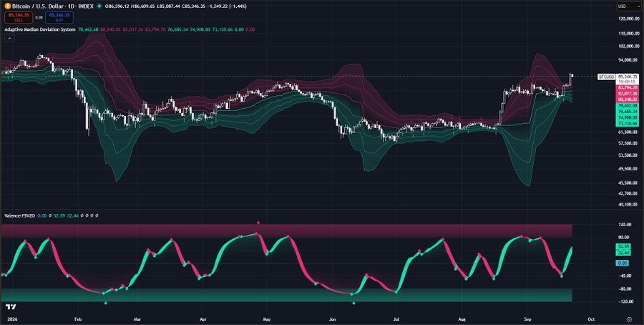Click the green market status dot
Viewport: 644px width, 325px height.
pos(99,6)
